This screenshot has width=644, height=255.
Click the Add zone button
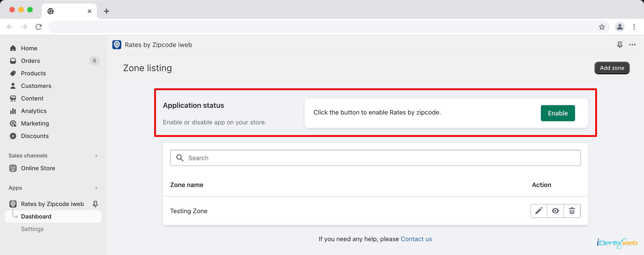pos(612,68)
